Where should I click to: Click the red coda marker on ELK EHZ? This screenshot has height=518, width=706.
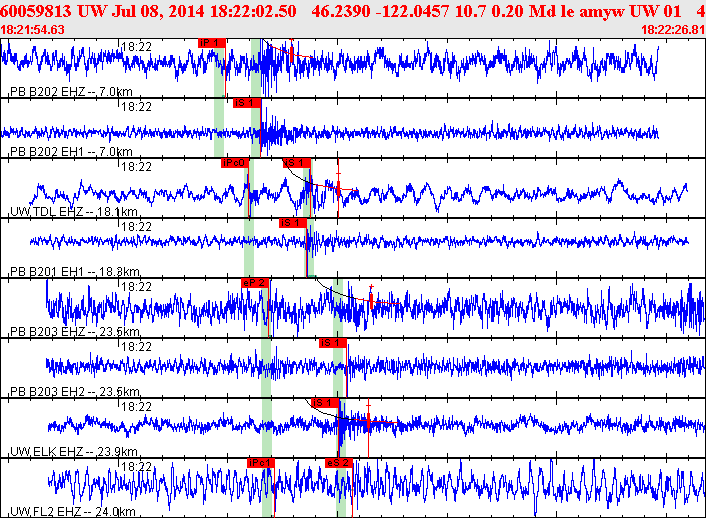pyautogui.click(x=368, y=422)
